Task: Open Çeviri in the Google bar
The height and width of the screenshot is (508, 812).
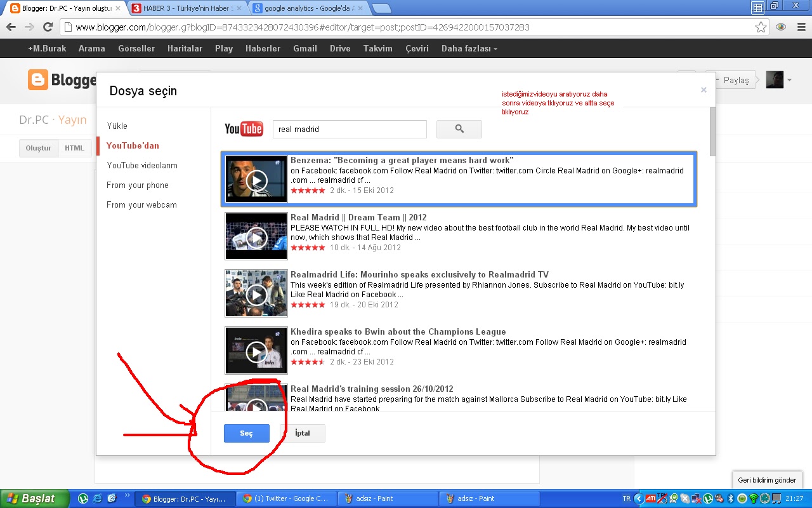Action: pyautogui.click(x=417, y=48)
